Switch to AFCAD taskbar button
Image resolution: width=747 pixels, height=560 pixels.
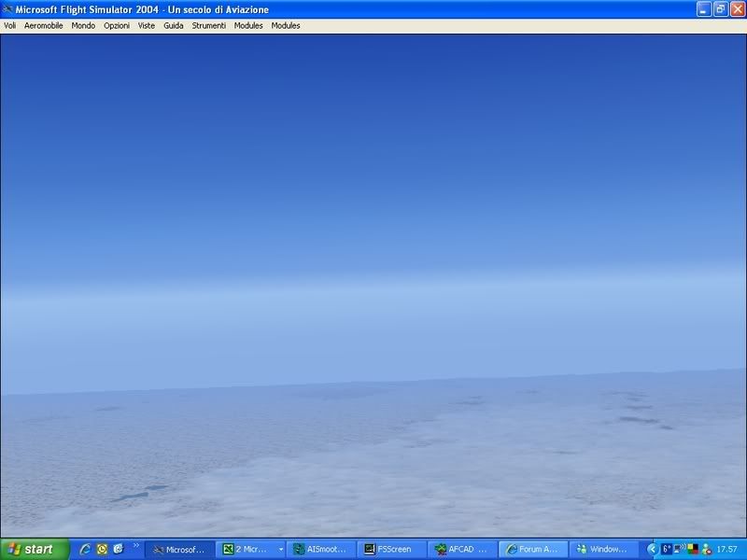462,550
